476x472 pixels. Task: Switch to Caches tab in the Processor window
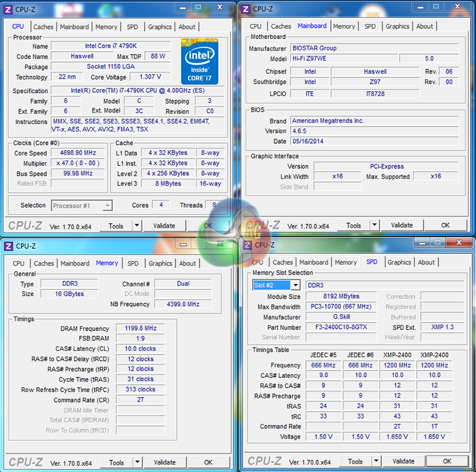click(x=43, y=27)
